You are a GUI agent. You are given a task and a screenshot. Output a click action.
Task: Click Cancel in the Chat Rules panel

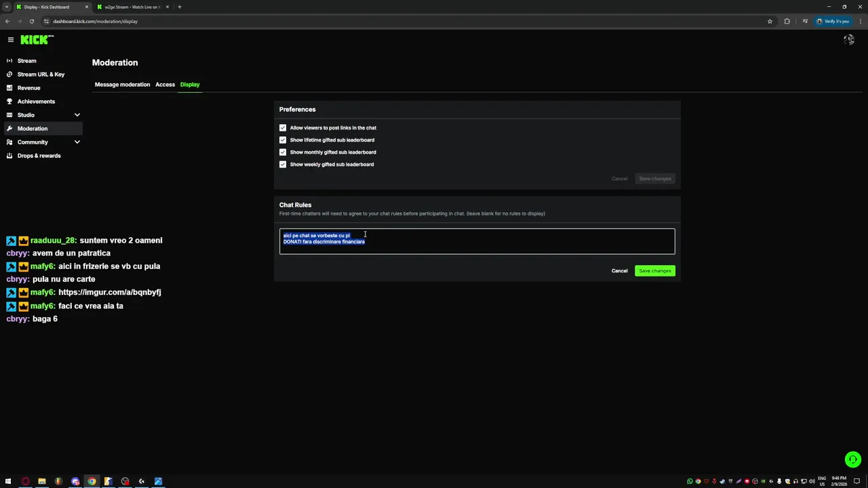[619, 270]
